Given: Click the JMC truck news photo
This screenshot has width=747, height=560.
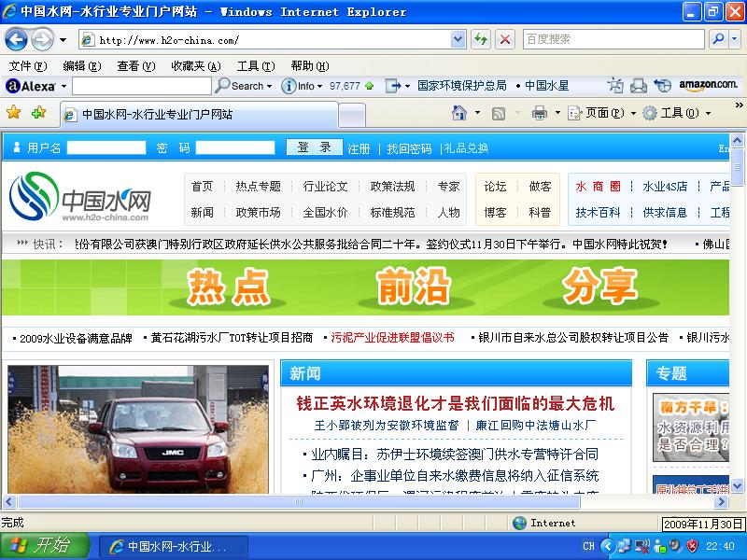Looking at the screenshot, I should click(x=138, y=429).
